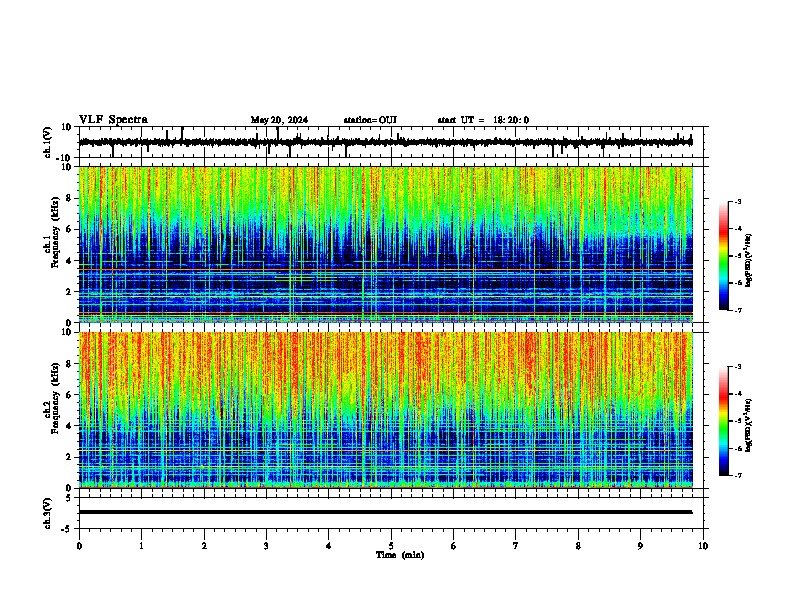
Task: Click the '4' kHz tick on ch.1 spectrogram axis
Action: point(70,261)
